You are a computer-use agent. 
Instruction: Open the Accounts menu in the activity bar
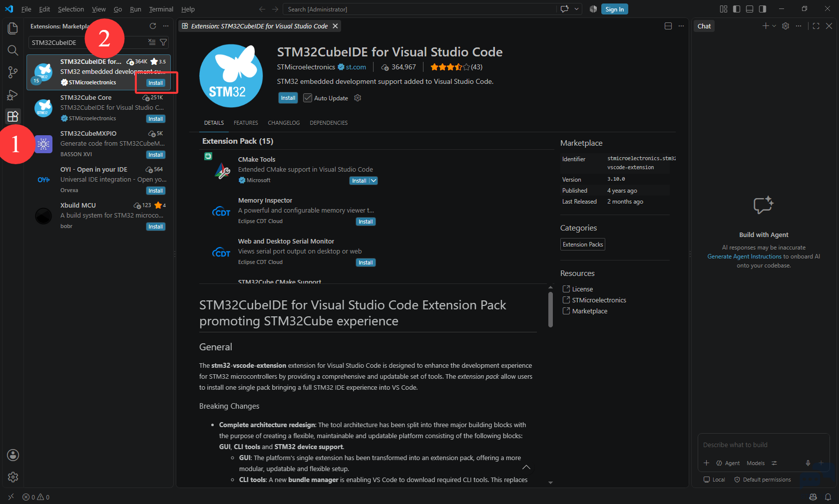[13, 455]
